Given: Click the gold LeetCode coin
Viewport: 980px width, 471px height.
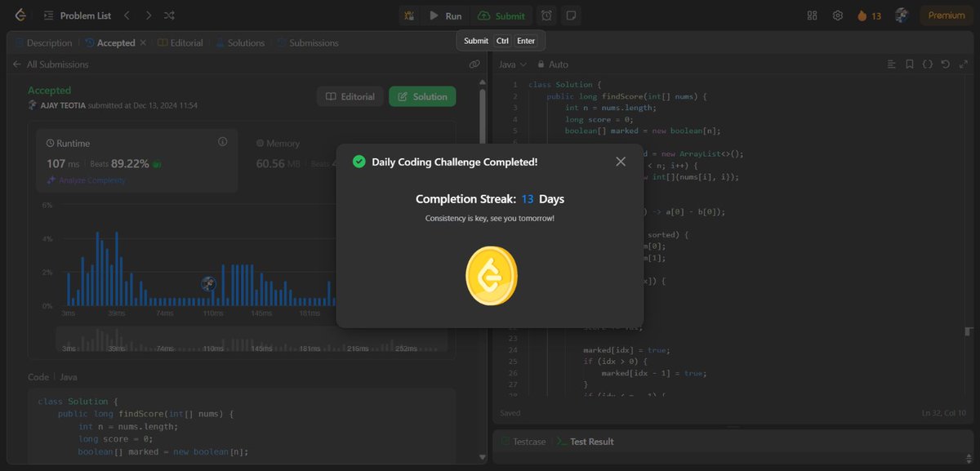Looking at the screenshot, I should pyautogui.click(x=492, y=276).
